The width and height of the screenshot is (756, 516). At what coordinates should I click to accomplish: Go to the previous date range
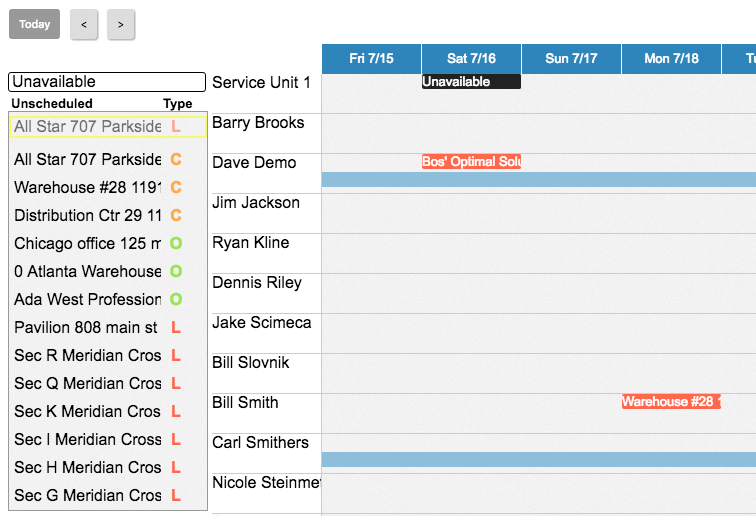[x=84, y=24]
